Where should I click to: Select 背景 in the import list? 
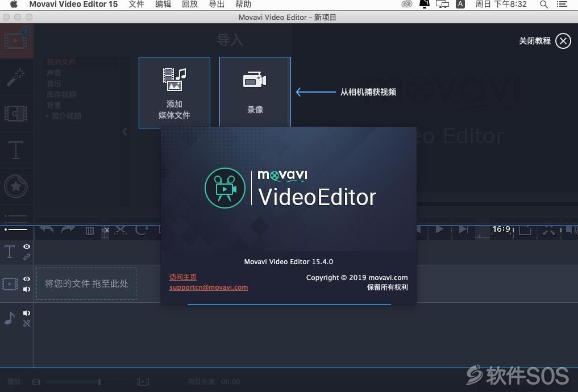tap(54, 105)
